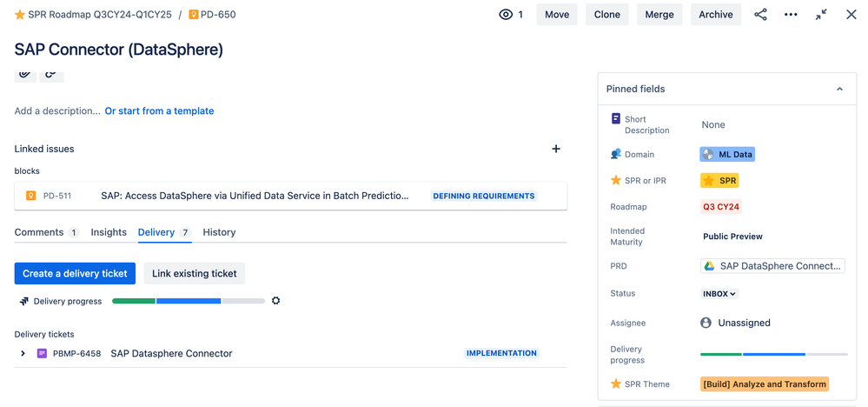This screenshot has width=868, height=407.
Task: Open delivery progress settings gear
Action: point(276,301)
